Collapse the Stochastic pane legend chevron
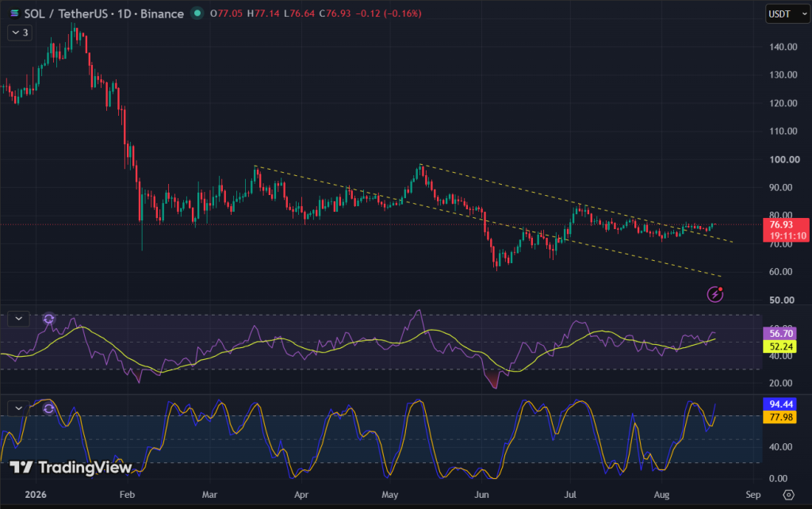Image resolution: width=812 pixels, height=509 pixels. (19, 408)
